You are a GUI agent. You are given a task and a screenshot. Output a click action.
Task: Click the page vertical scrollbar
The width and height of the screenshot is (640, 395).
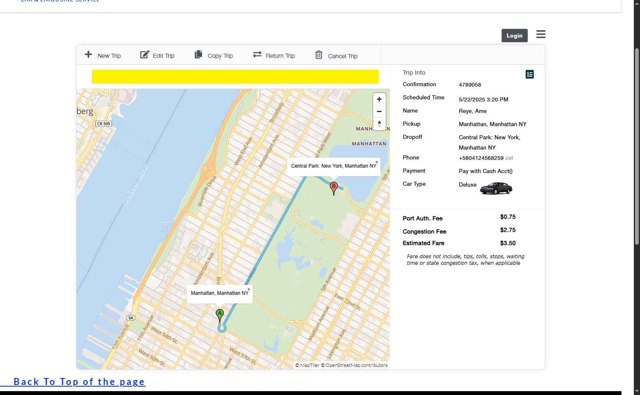click(x=637, y=147)
